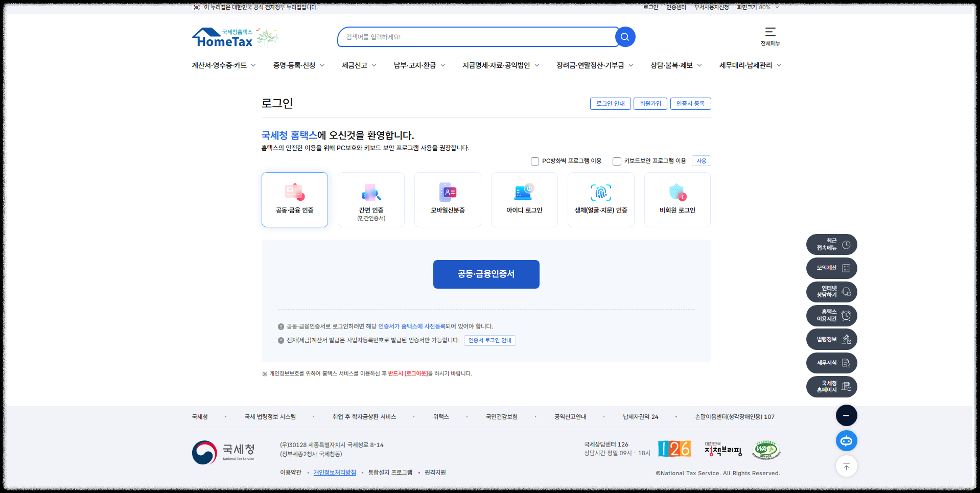Open 이용약관 footer link
The height and width of the screenshot is (493, 980).
(291, 473)
